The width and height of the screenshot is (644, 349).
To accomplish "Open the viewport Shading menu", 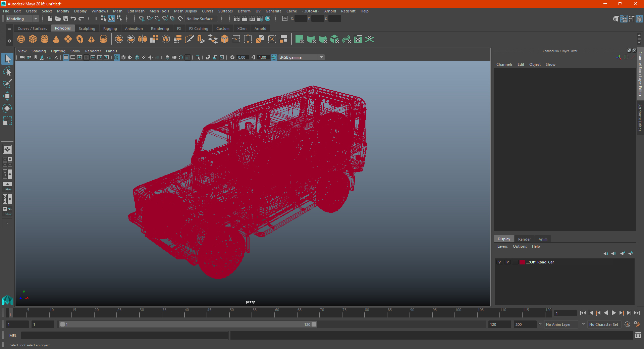I will (39, 51).
